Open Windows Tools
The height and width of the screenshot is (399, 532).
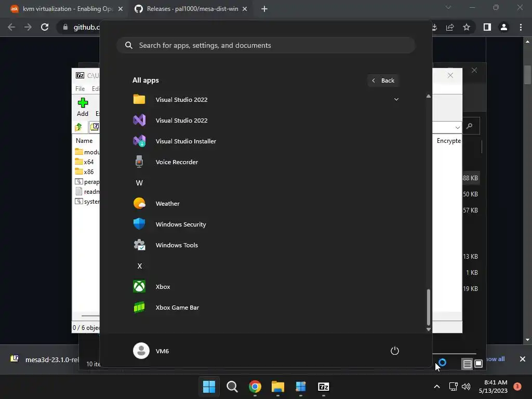[x=177, y=245]
